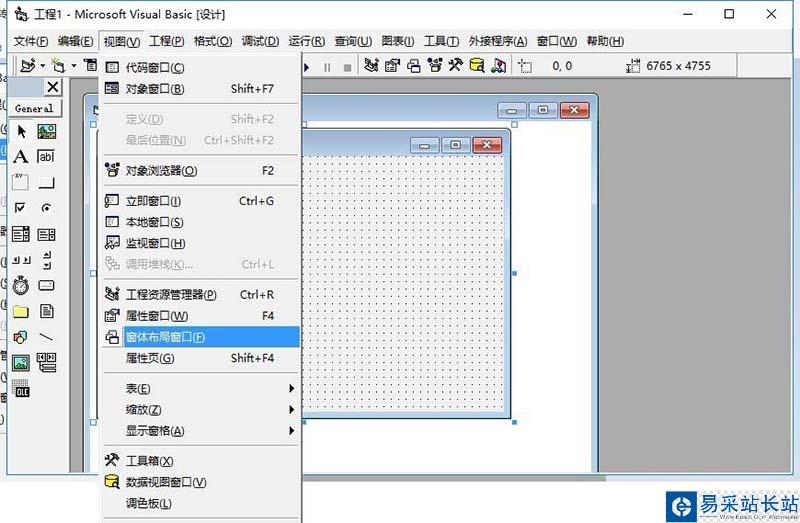Click Toolbox toolbar icon with hammer
This screenshot has width=800, height=523.
click(456, 66)
